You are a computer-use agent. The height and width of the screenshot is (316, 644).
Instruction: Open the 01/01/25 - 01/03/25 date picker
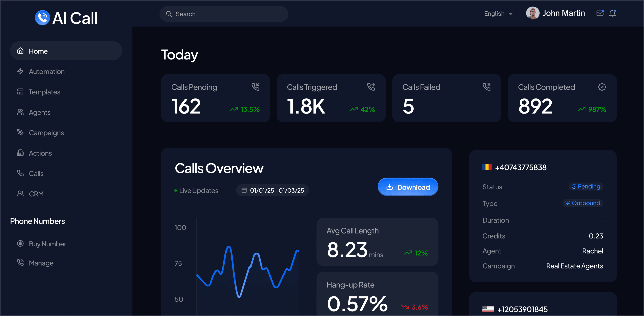tap(273, 190)
